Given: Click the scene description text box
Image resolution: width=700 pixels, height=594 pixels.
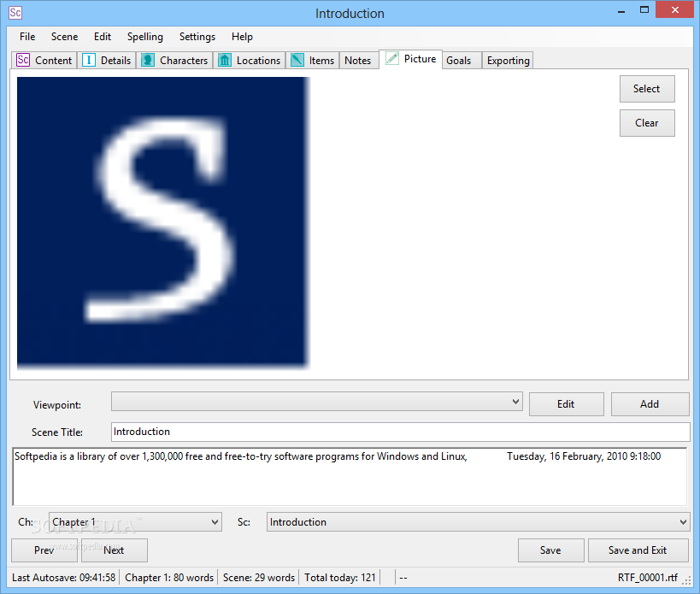Looking at the screenshot, I should 350,476.
